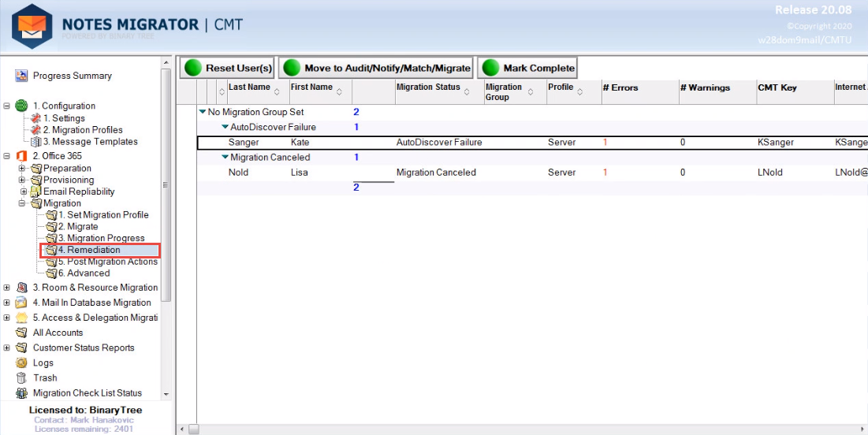Expand the 4. Mail In Database Migration node
868x435 pixels.
[6, 303]
